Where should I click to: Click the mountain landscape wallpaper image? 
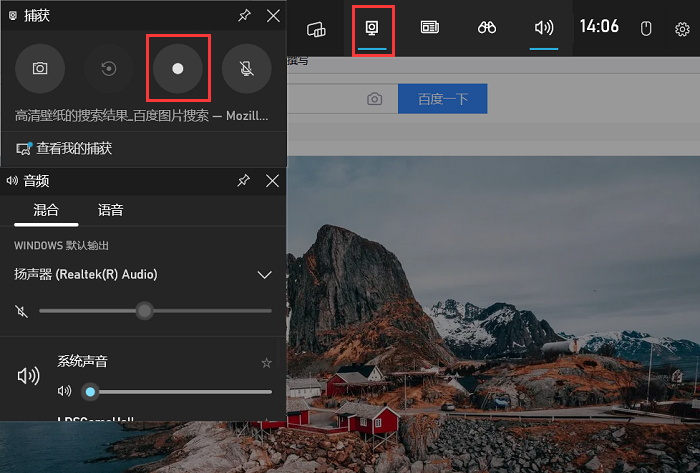pyautogui.click(x=493, y=312)
